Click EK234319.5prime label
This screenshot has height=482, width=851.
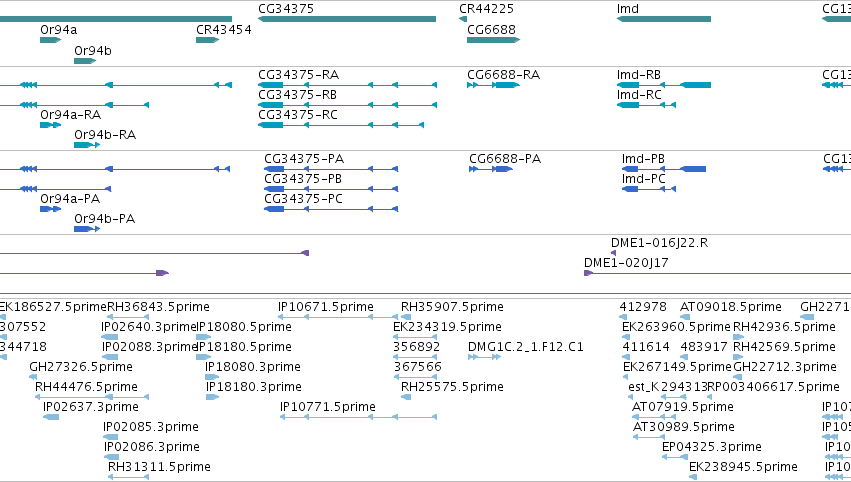(x=447, y=327)
